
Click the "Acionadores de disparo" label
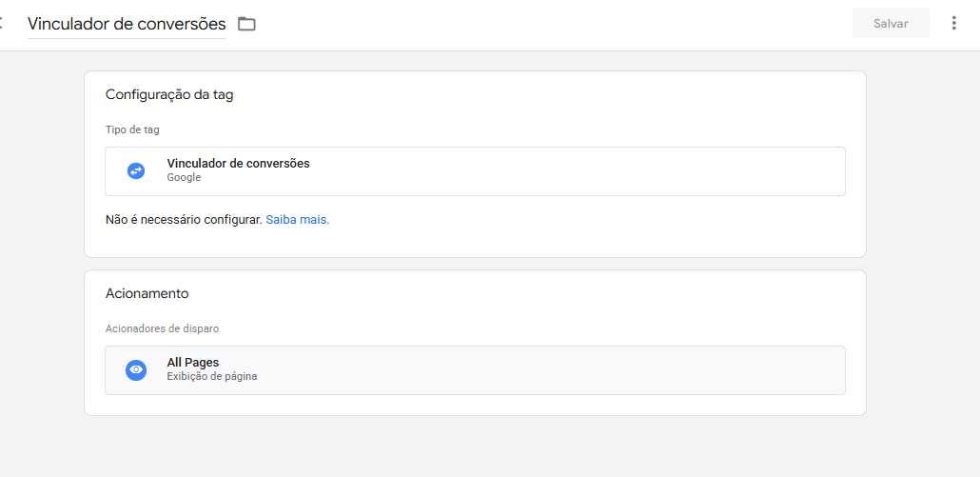point(162,328)
